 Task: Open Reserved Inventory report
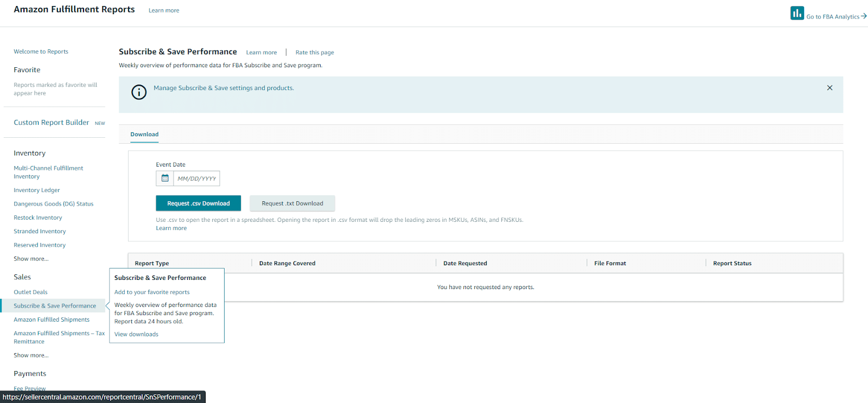(x=40, y=245)
